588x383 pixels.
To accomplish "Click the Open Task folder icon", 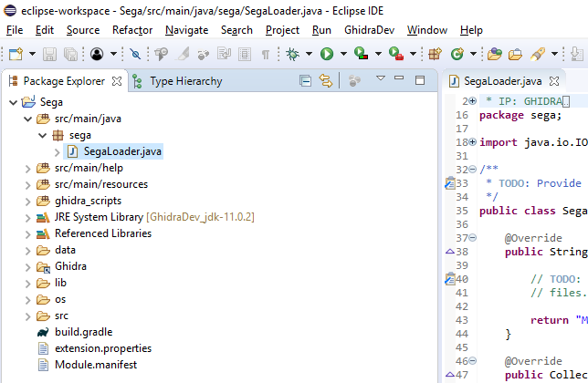I will pos(515,55).
